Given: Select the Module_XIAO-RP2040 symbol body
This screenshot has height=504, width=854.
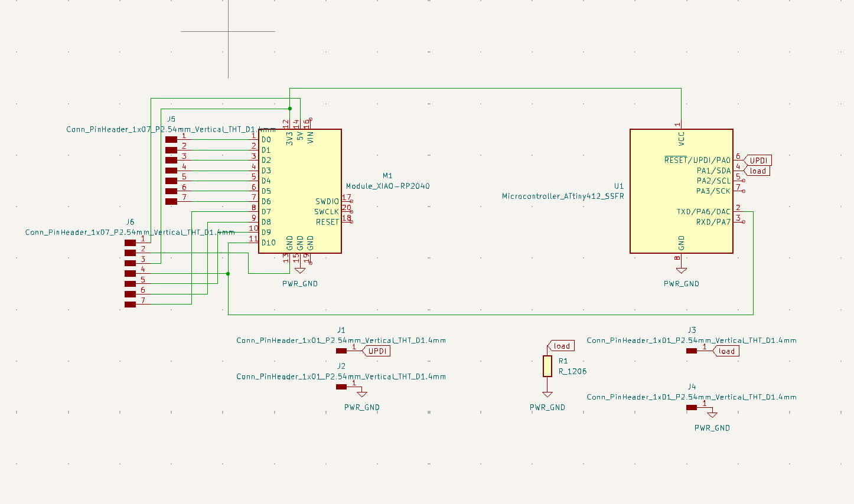Looking at the screenshot, I should click(300, 191).
